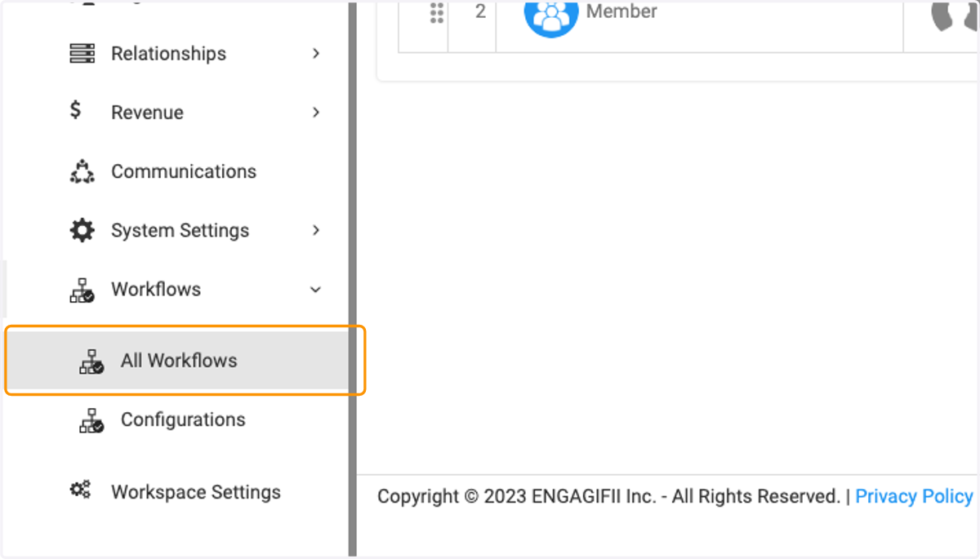Click the All Workflows hierarchy icon
Image resolution: width=980 pixels, height=559 pixels.
pos(91,361)
